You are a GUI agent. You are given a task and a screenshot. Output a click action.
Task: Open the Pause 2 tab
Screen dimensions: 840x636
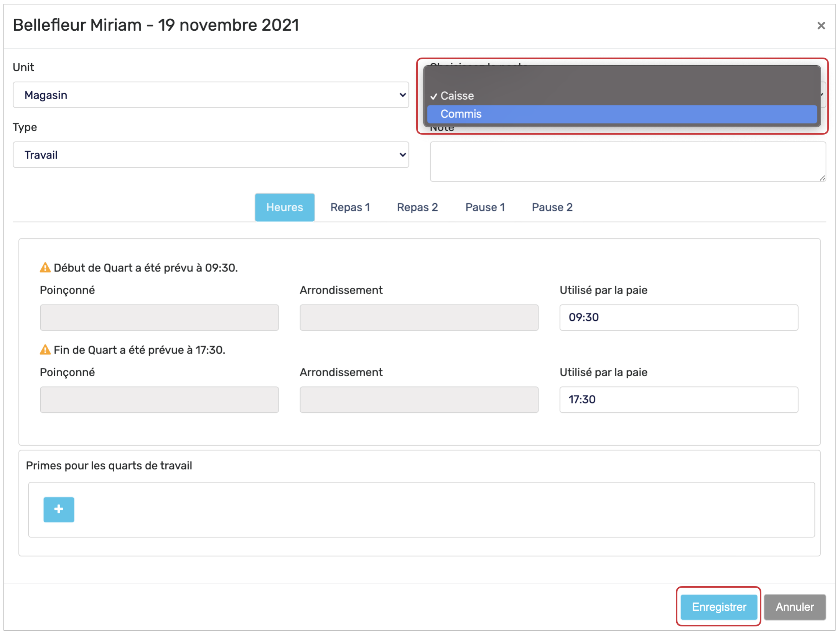[x=552, y=207]
